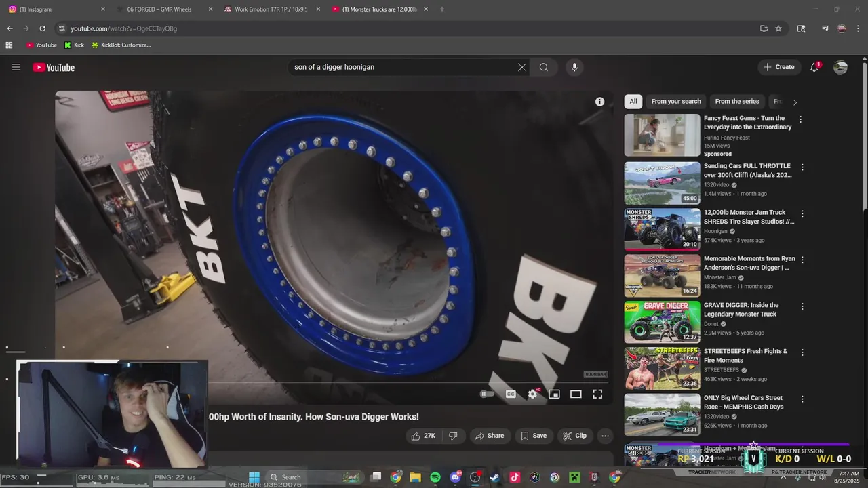Open Spotify from the taskbar
This screenshot has width=868, height=488.
[435, 477]
